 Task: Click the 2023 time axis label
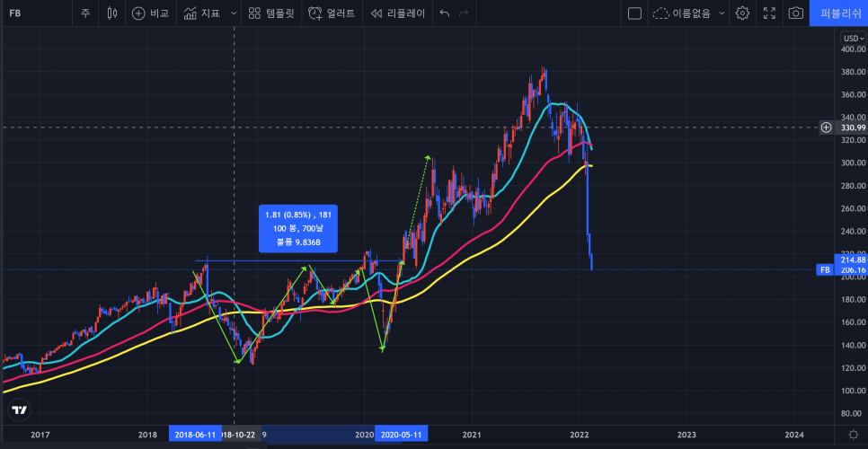[x=686, y=435]
